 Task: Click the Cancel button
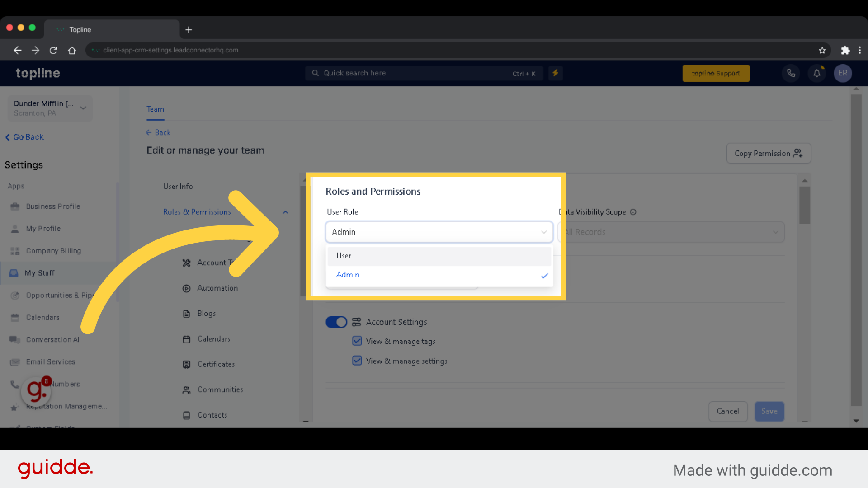pos(728,411)
